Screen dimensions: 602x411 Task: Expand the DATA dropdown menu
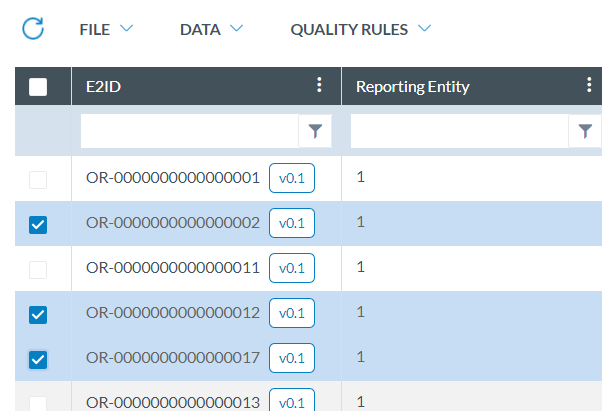pos(211,29)
